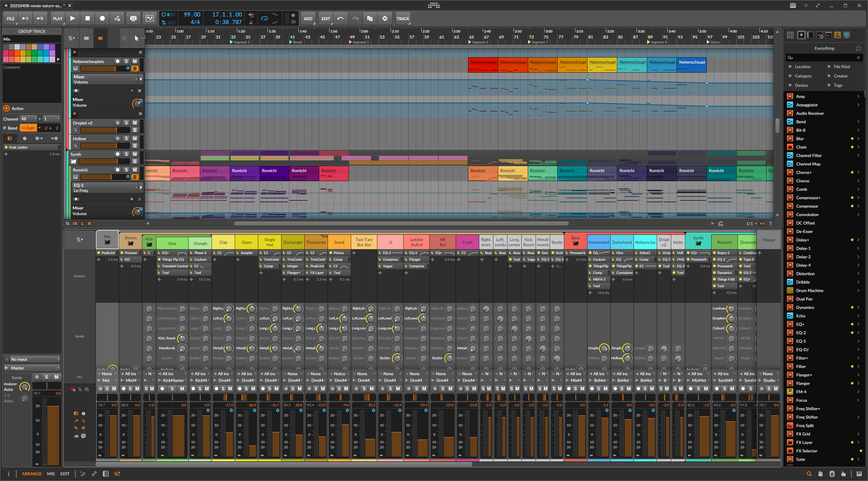Click the Segment 6 marker in the timeline
This screenshot has height=481, width=868.
(x=478, y=42)
